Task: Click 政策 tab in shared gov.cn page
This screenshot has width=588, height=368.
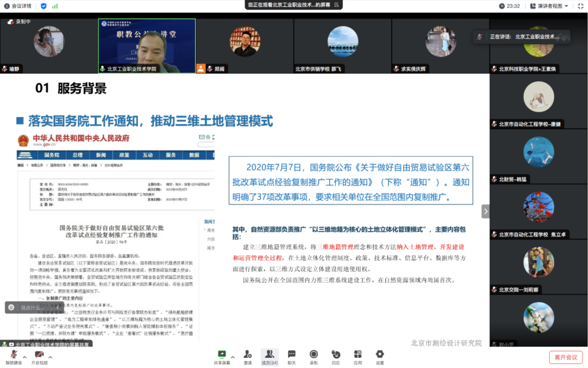Action: pyautogui.click(x=124, y=155)
